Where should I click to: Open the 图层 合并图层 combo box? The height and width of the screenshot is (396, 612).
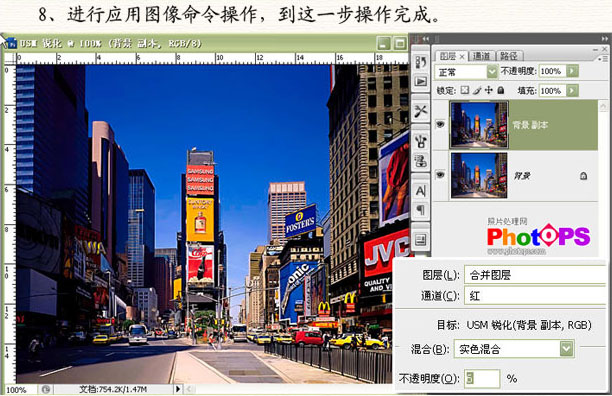[535, 275]
